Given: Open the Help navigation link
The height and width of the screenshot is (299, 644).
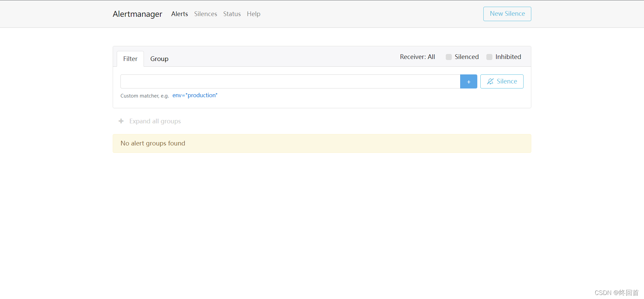Looking at the screenshot, I should point(254,14).
